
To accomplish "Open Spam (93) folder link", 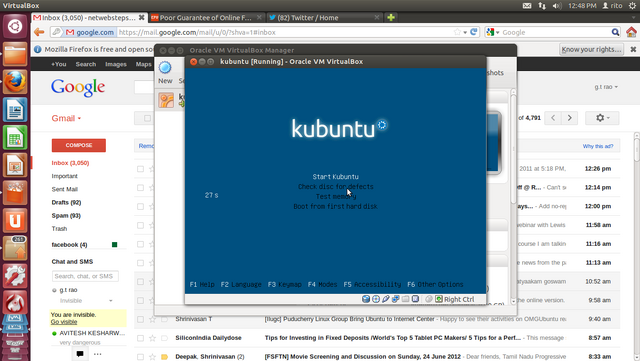I will [66, 215].
